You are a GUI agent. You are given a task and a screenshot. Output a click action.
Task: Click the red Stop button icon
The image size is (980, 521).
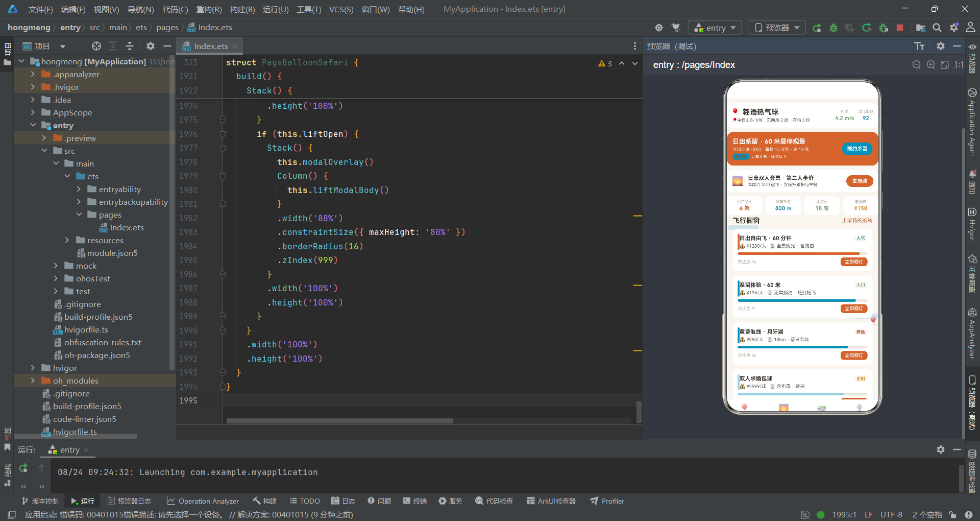click(900, 28)
